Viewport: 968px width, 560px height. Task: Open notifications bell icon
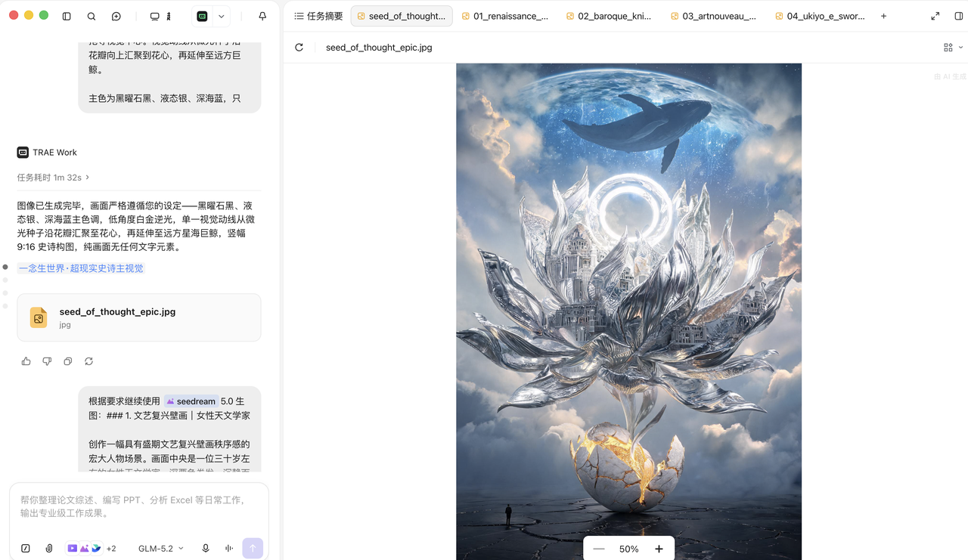(262, 16)
